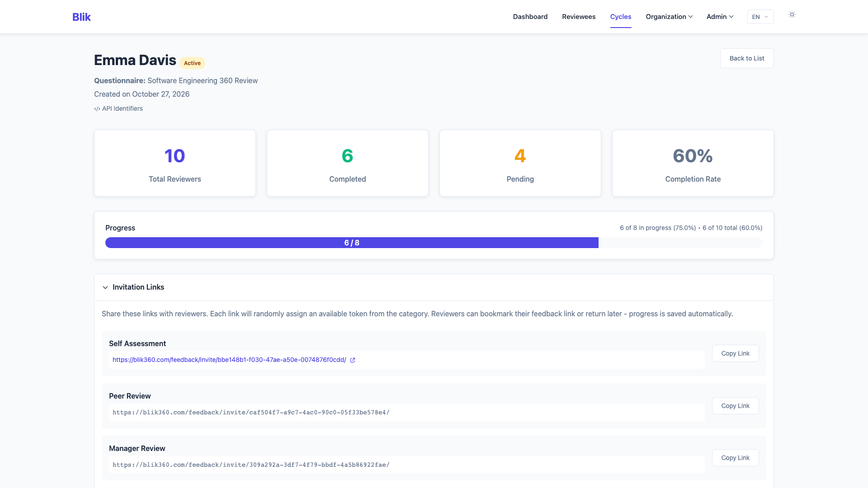Click the Total Reviewers stat card
The width and height of the screenshot is (868, 488).
click(x=175, y=163)
